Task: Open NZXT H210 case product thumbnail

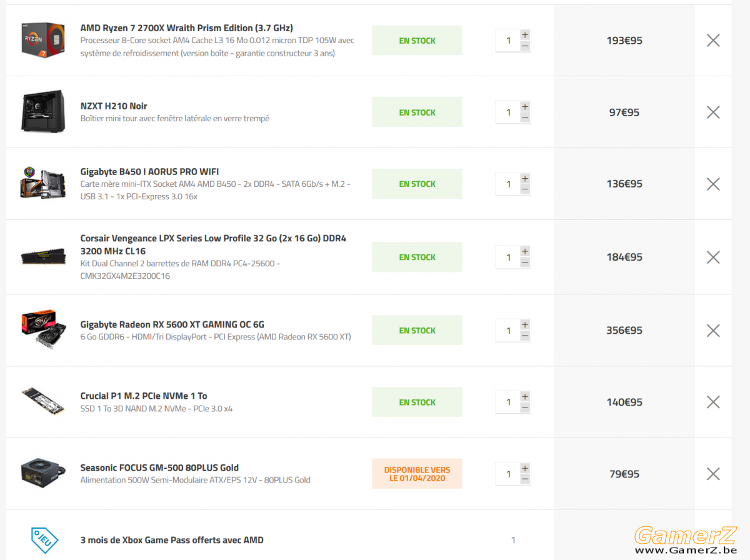Action: [x=43, y=112]
